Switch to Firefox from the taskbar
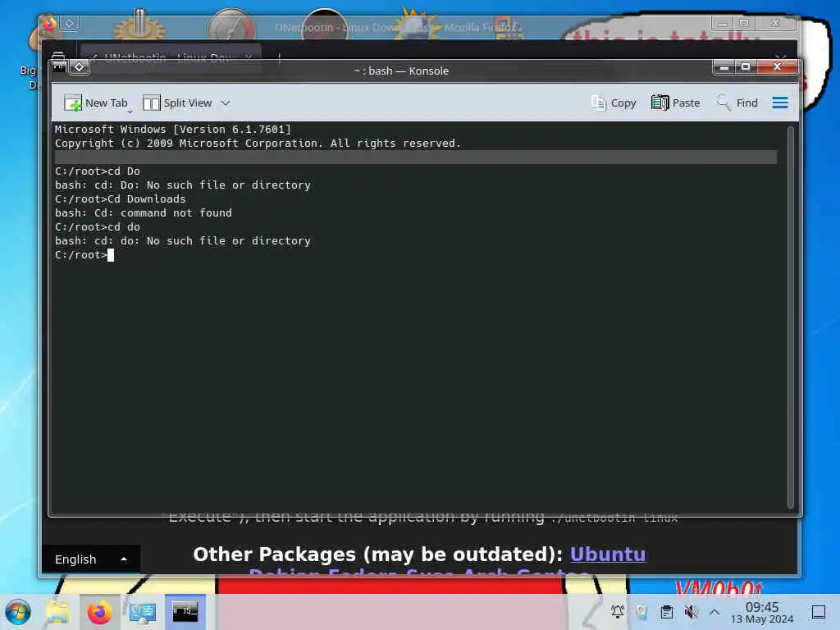The image size is (840, 630). pyautogui.click(x=99, y=612)
